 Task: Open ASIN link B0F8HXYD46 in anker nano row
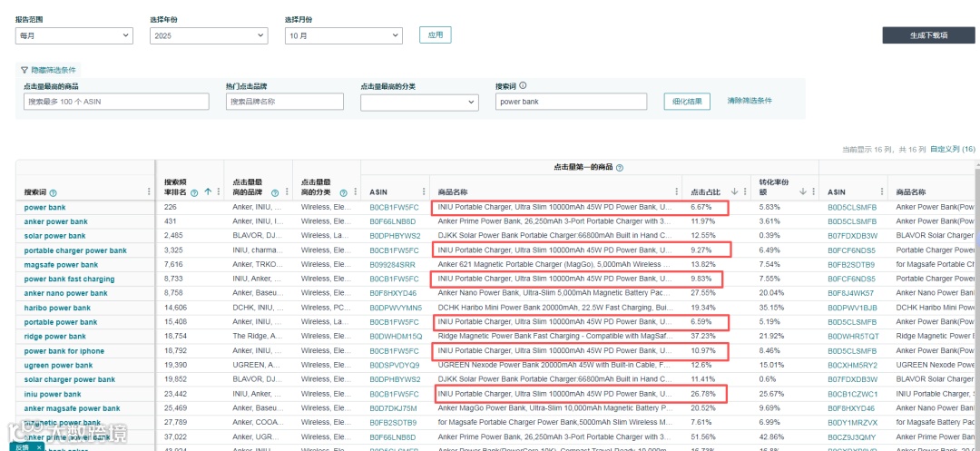coord(393,294)
